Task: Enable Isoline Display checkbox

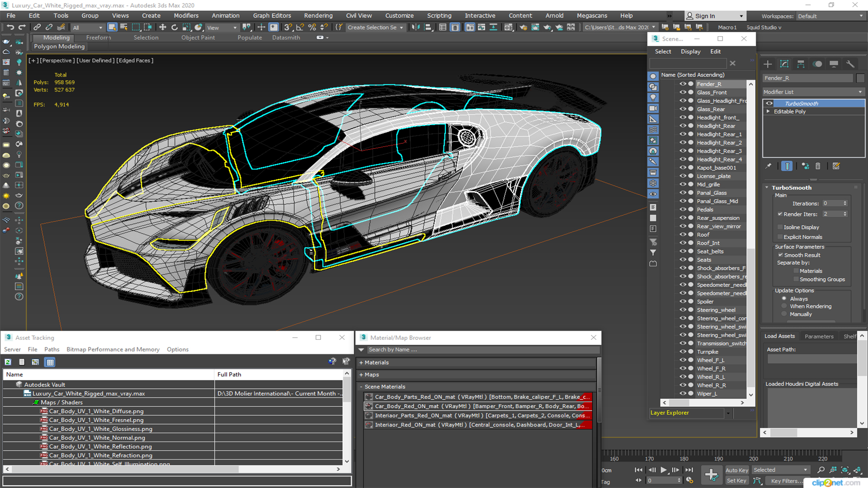Action: [780, 227]
